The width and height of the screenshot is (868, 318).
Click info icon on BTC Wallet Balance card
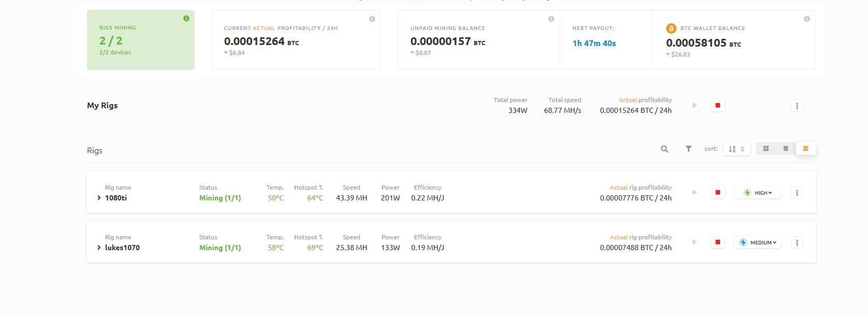click(x=806, y=19)
